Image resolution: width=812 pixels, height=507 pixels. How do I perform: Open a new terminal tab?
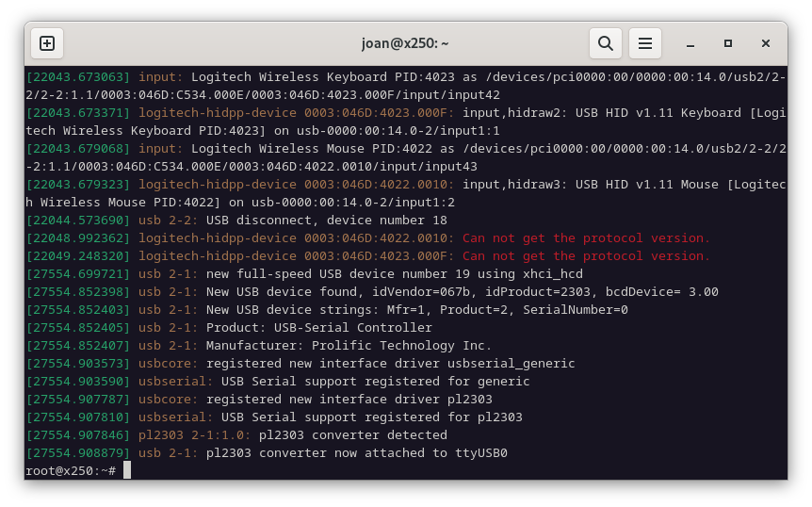[47, 43]
